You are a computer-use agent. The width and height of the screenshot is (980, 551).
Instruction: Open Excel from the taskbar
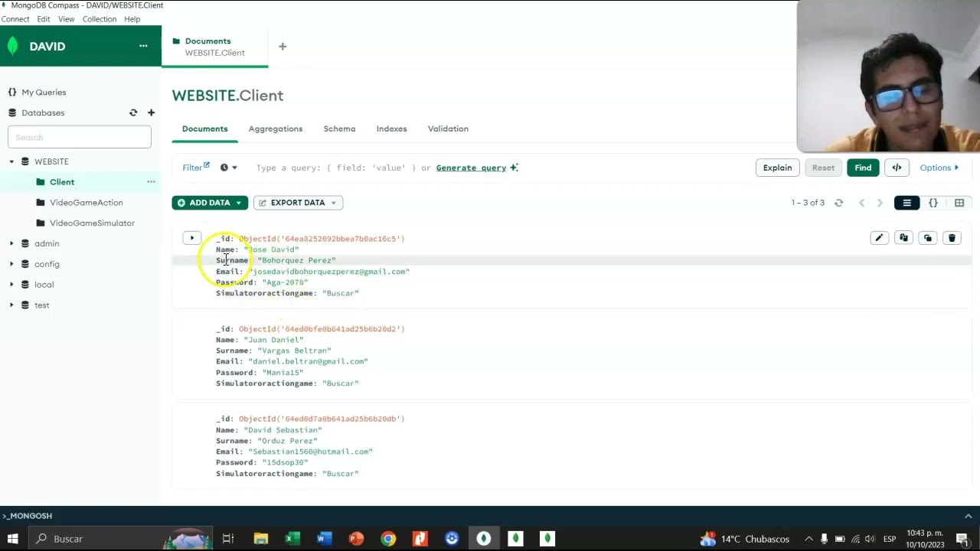tap(292, 539)
